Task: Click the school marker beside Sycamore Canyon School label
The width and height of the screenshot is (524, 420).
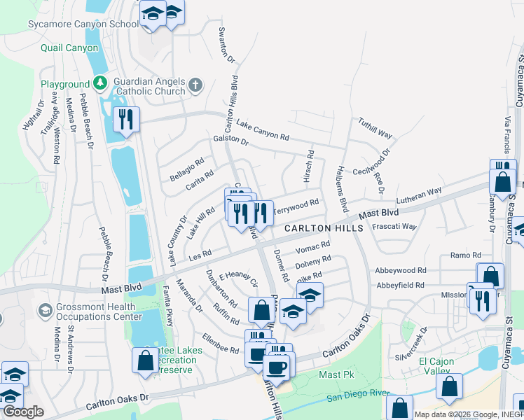Action: pyautogui.click(x=153, y=15)
